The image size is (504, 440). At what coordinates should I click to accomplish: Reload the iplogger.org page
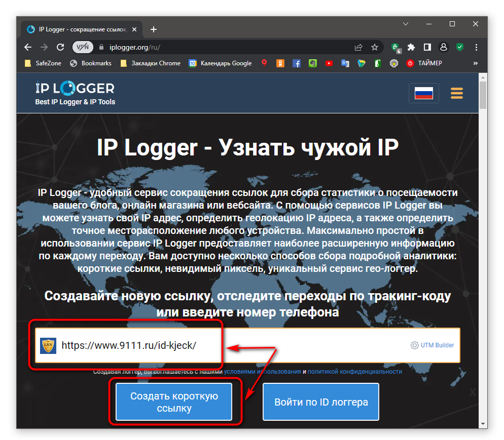(x=60, y=47)
